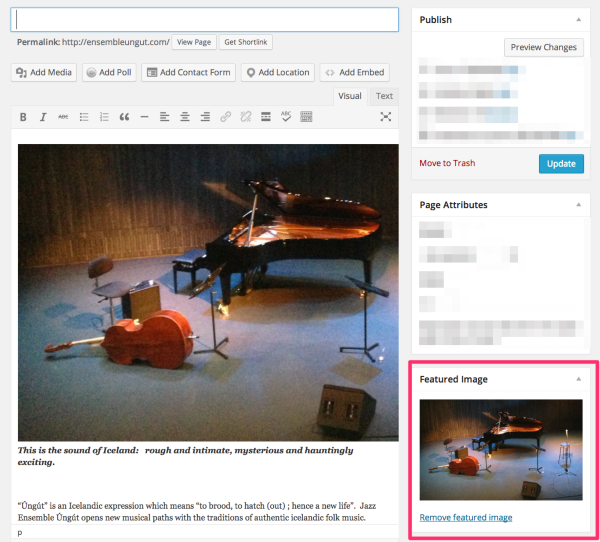Switch to the Text editor tab
The height and width of the screenshot is (542, 600).
(384, 96)
